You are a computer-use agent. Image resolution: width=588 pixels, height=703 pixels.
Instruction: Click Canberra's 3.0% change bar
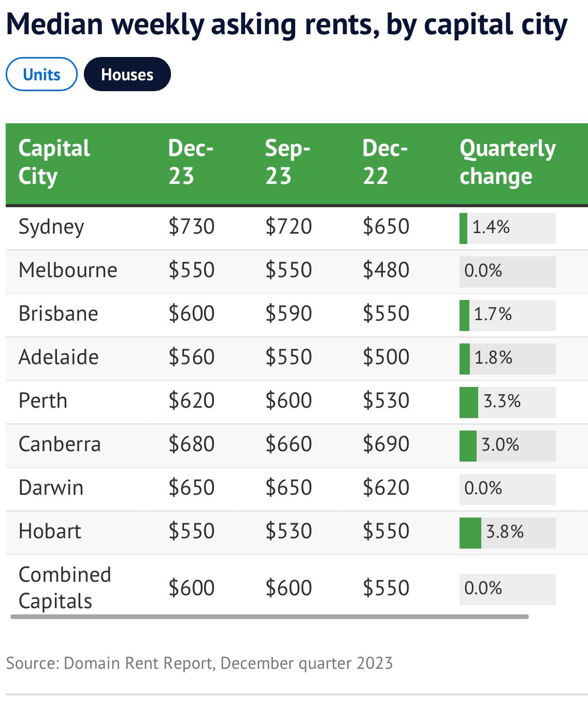pyautogui.click(x=507, y=446)
